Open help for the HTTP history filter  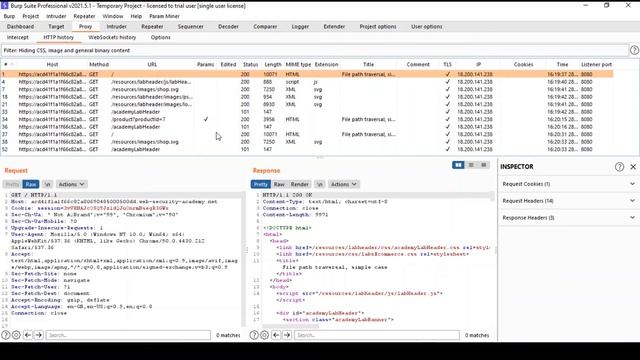tap(634, 50)
